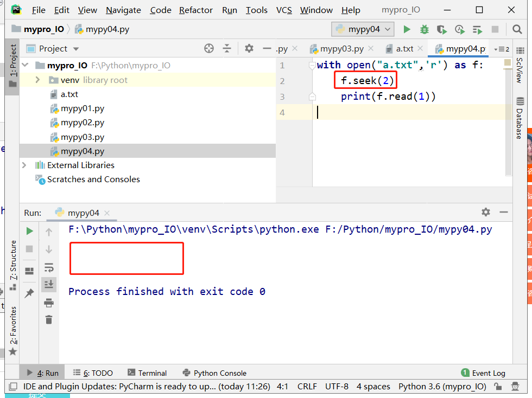Hide the Project panel with minus icon
This screenshot has height=398, width=532.
pos(267,48)
